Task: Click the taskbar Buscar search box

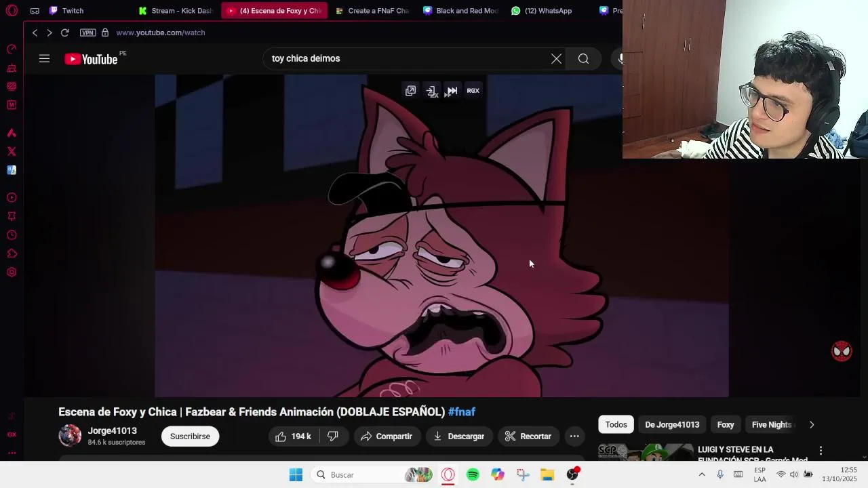Action: coord(372,475)
